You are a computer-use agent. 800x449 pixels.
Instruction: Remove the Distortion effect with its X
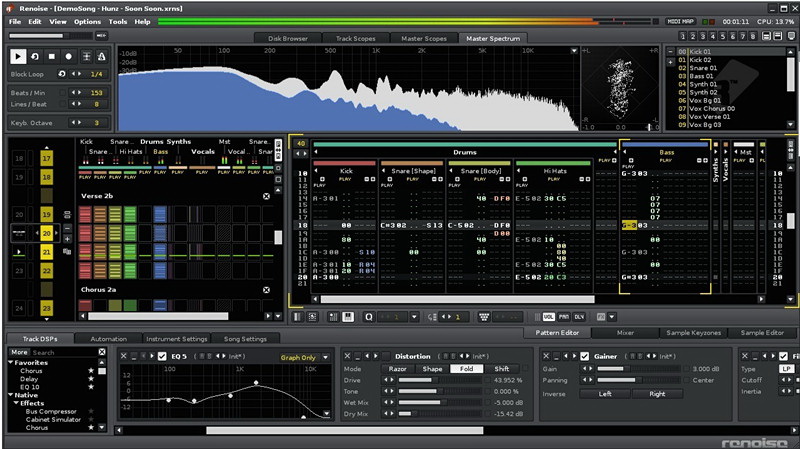[345, 355]
